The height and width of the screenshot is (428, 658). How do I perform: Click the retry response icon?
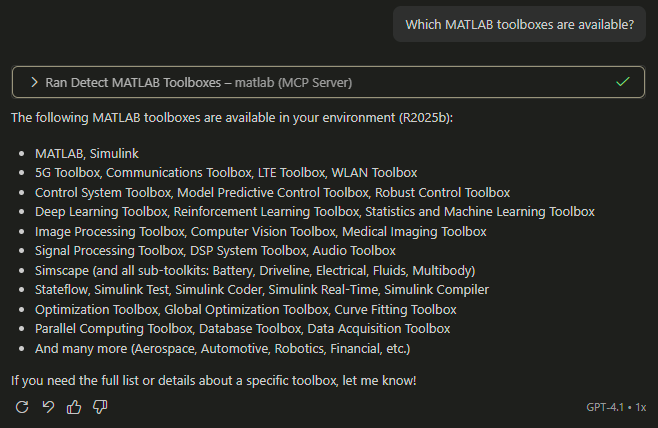[22, 407]
